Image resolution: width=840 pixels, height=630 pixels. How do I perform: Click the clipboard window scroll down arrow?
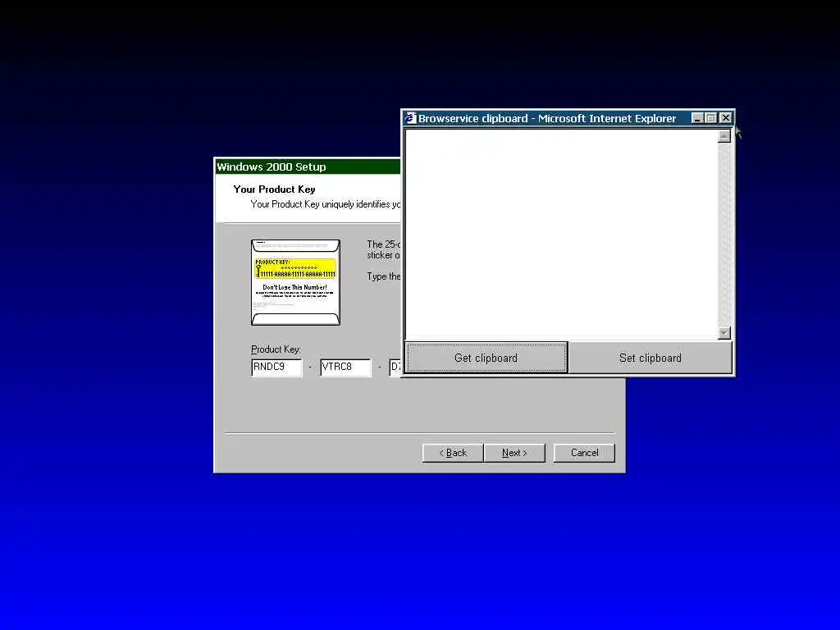click(x=724, y=333)
